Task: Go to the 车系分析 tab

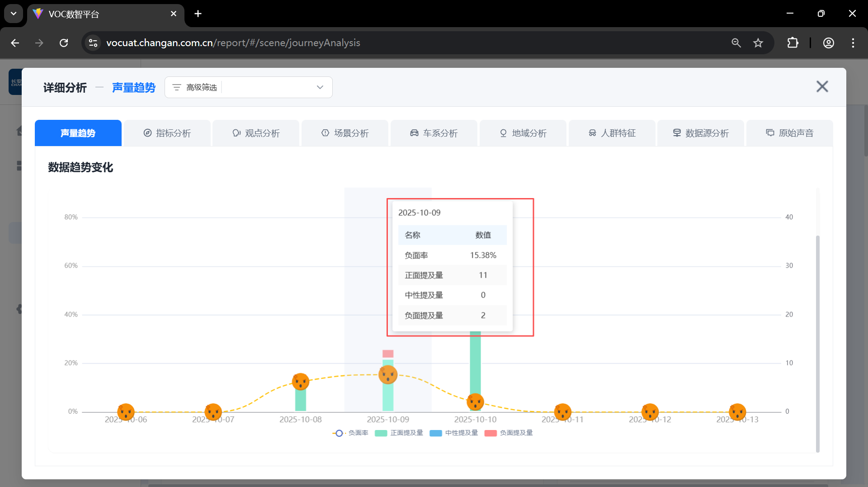Action: [x=434, y=133]
